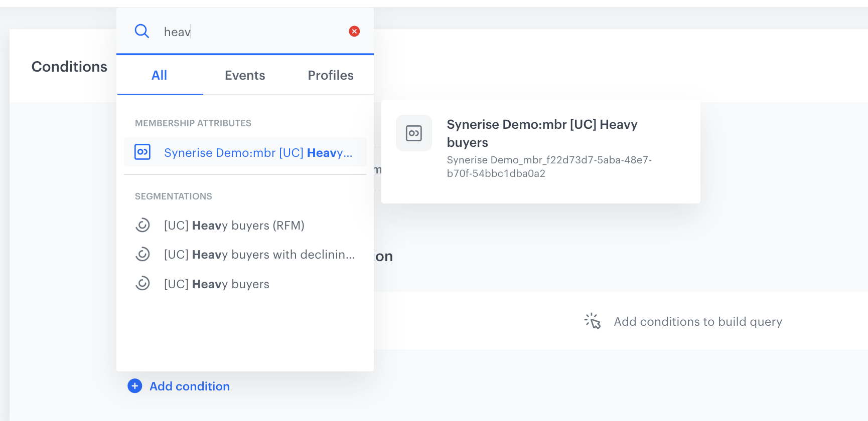Screen dimensions: 868x421
Task: Click segmentation icon for Heavy buyers with declinin...
Action: coord(142,254)
